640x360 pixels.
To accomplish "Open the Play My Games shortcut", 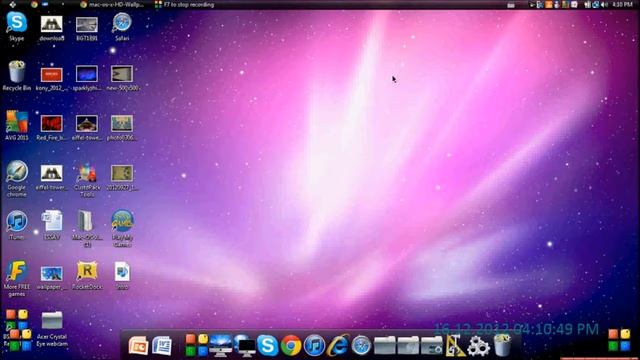I will [122, 229].
